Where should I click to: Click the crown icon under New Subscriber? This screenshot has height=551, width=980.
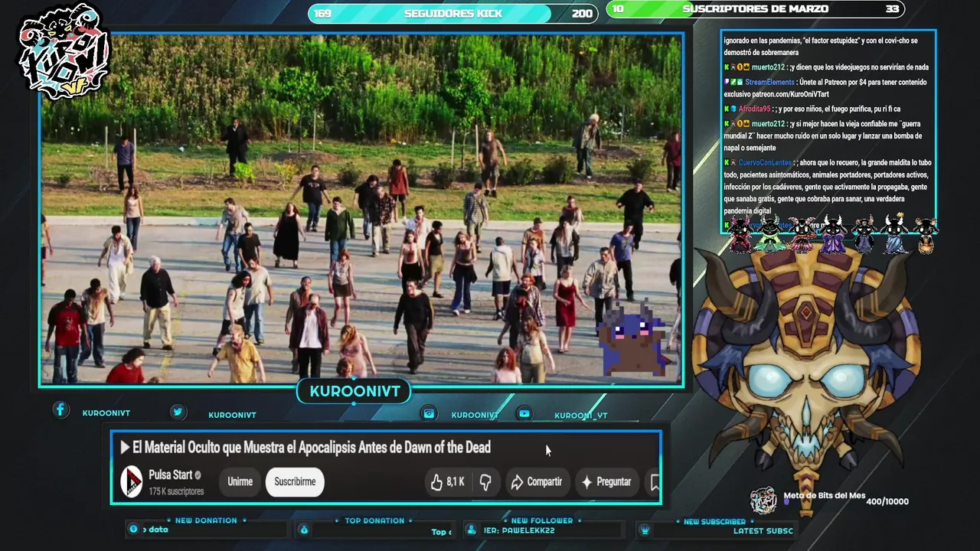[x=645, y=530]
